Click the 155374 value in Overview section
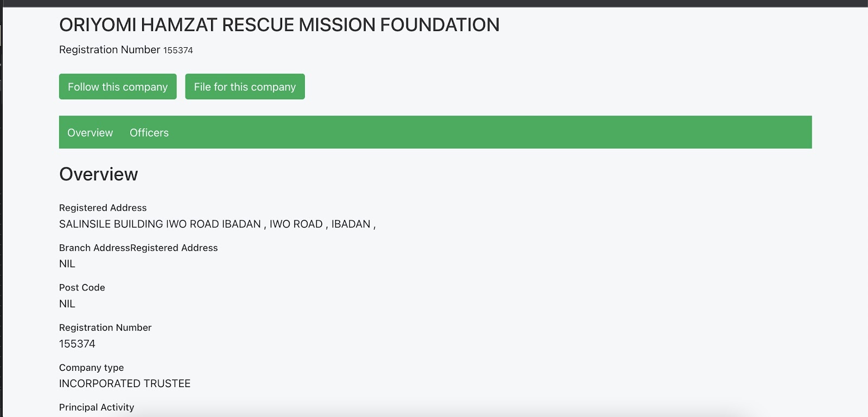This screenshot has width=868, height=417. (x=77, y=344)
